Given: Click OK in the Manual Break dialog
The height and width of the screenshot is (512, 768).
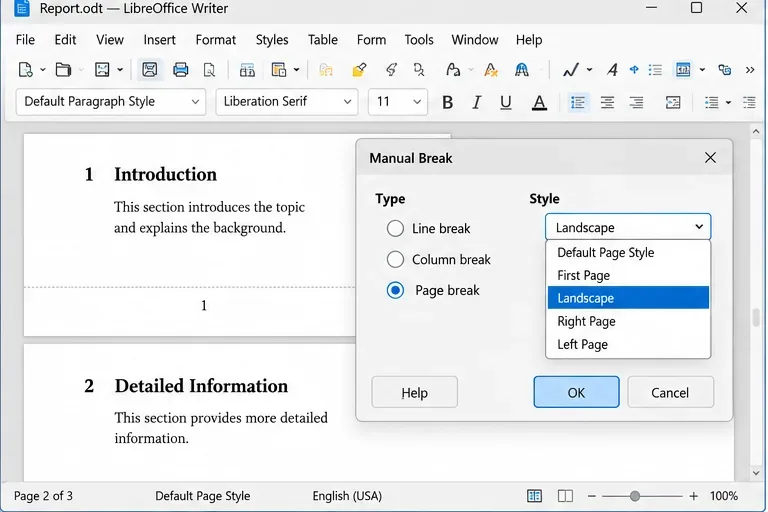Looking at the screenshot, I should 576,392.
